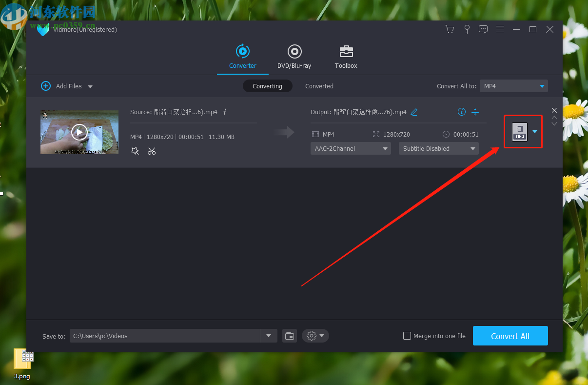
Task: Click the Save to path field
Action: tap(165, 336)
